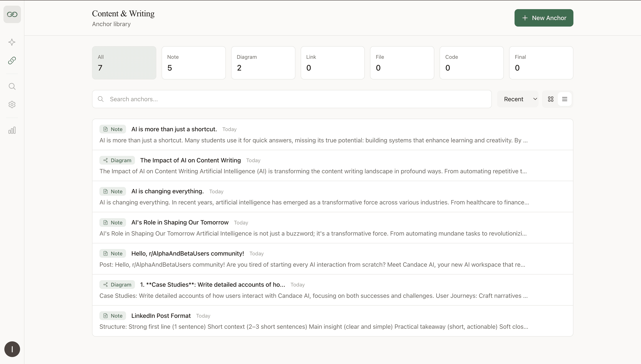The width and height of the screenshot is (641, 364).
Task: Select the link anchors icon in the sidebar
Action: point(12,61)
